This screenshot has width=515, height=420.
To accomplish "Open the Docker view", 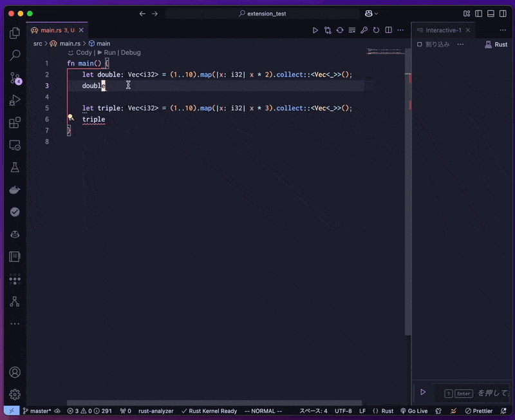I will tap(15, 189).
